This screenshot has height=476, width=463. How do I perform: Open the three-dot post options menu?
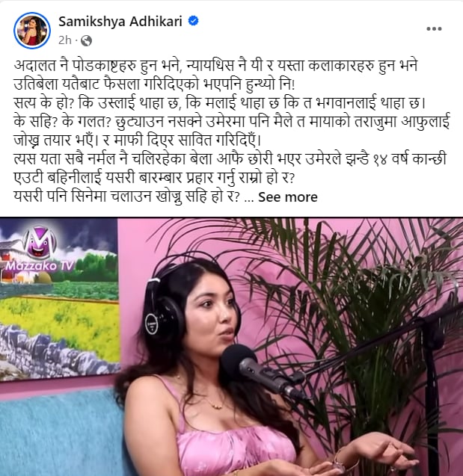434,29
